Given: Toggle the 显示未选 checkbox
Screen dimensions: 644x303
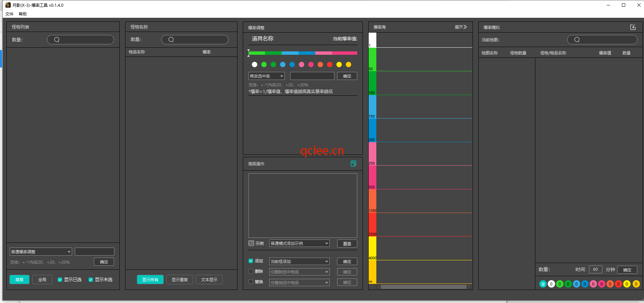Looking at the screenshot, I should pos(91,279).
